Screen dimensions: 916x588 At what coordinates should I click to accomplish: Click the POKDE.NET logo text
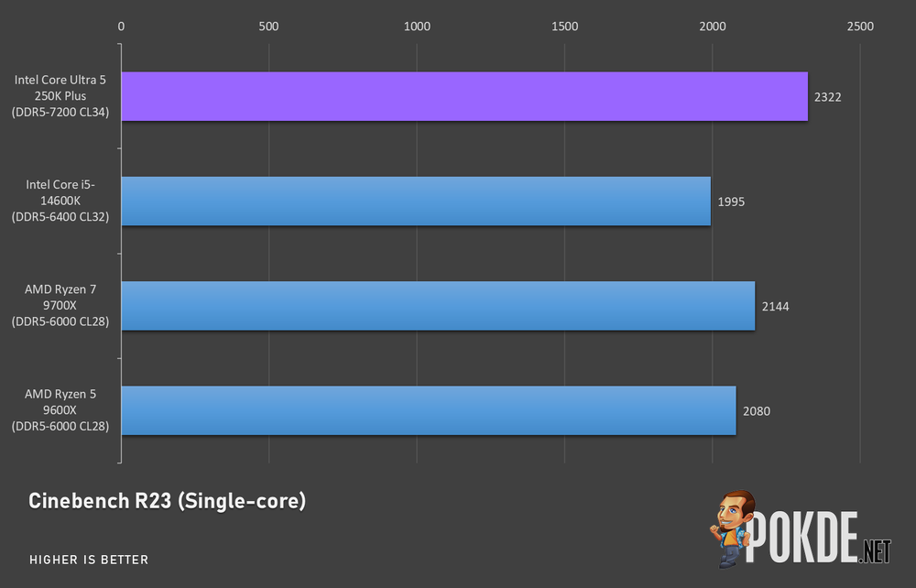(819, 538)
